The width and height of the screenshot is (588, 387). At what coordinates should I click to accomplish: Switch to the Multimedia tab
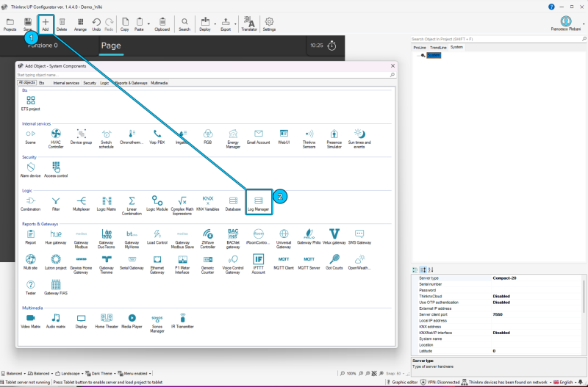click(x=159, y=83)
